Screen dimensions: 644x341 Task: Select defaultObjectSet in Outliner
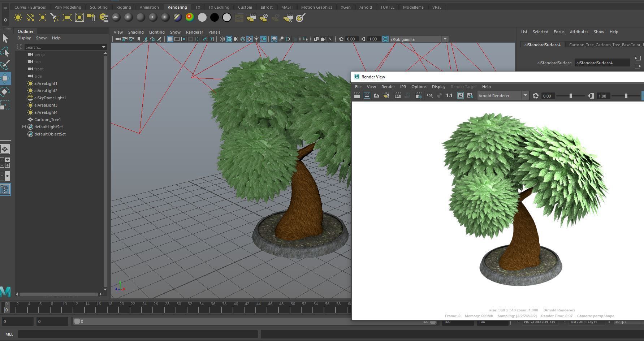pyautogui.click(x=50, y=134)
